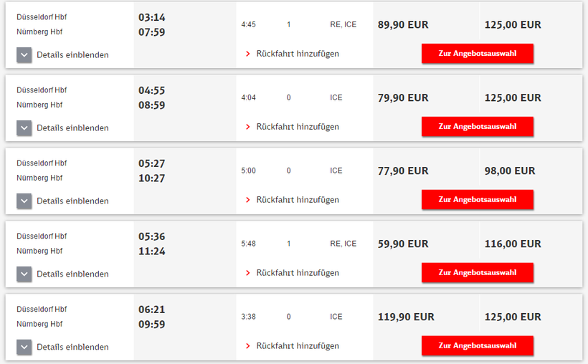
Task: Choose offer for the 79,90 EUR connection
Action: coord(477,127)
